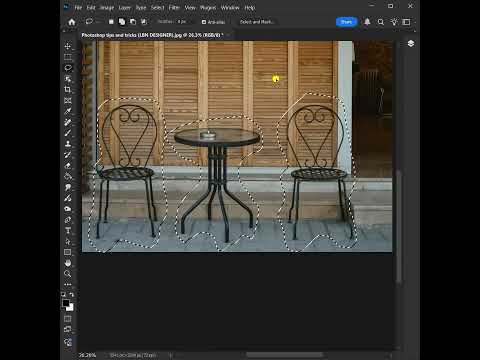This screenshot has height=360, width=480.
Task: Select the Rectangular Marquee tool
Action: (68, 57)
